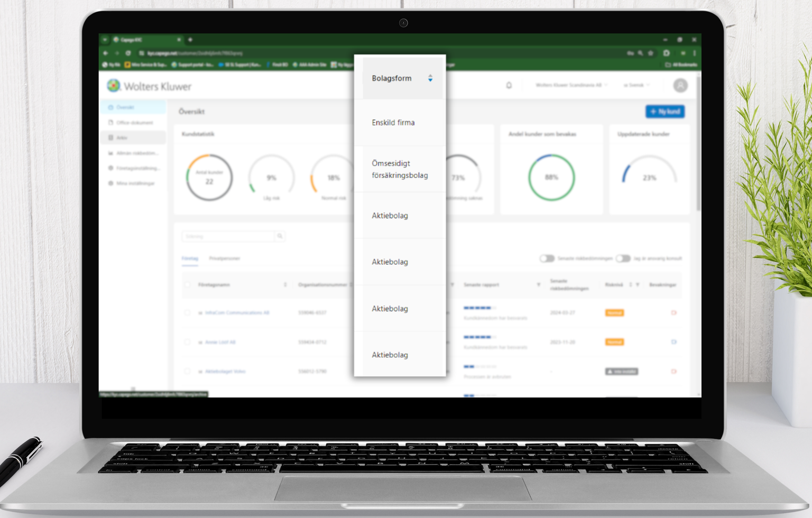Open the user profile avatar
This screenshot has width=812, height=518.
(680, 85)
